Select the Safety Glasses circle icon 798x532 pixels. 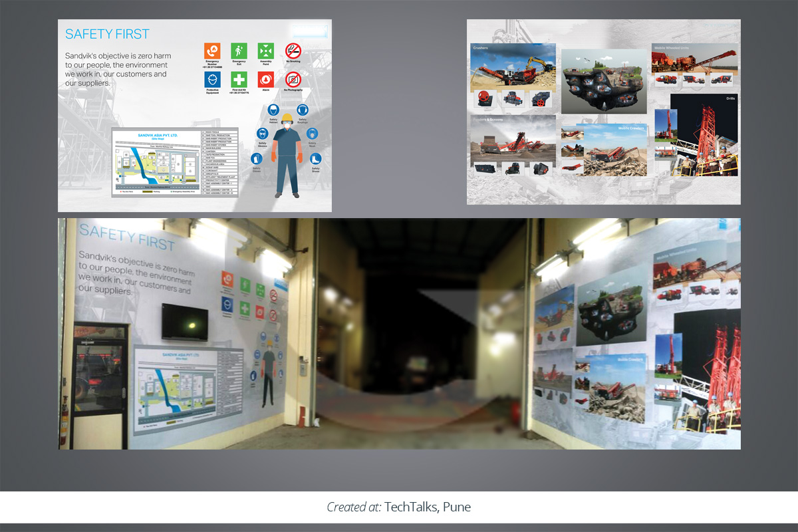(x=262, y=134)
